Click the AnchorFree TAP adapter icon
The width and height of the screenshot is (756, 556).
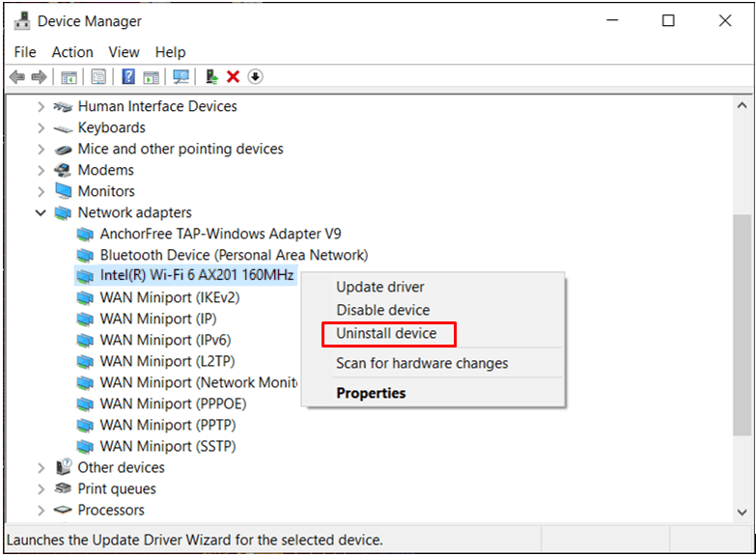pos(85,234)
